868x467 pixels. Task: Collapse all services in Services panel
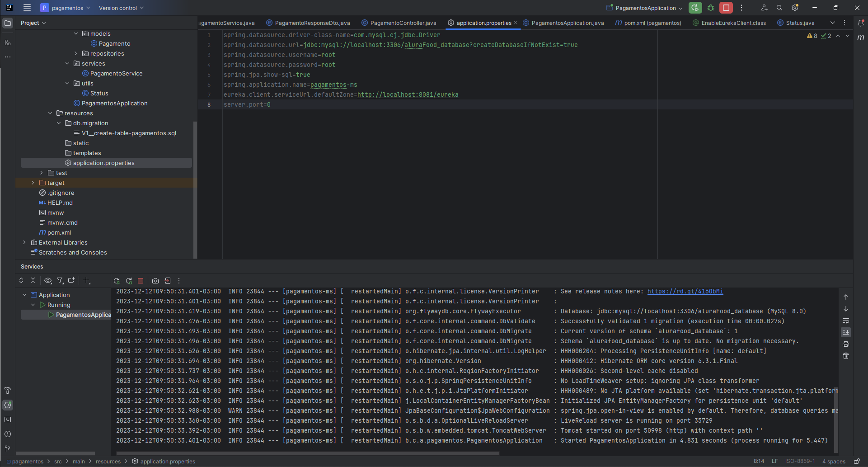pos(33,281)
